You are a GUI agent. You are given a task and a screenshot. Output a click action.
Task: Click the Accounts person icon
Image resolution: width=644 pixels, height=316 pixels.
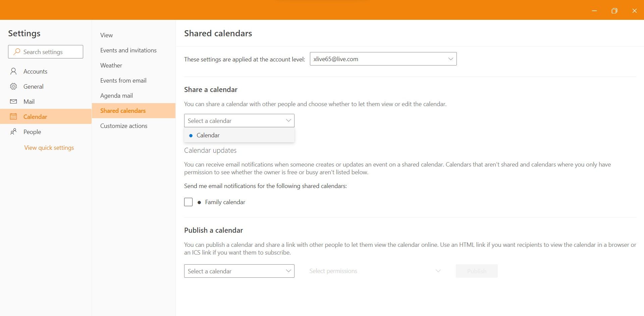pyautogui.click(x=13, y=71)
